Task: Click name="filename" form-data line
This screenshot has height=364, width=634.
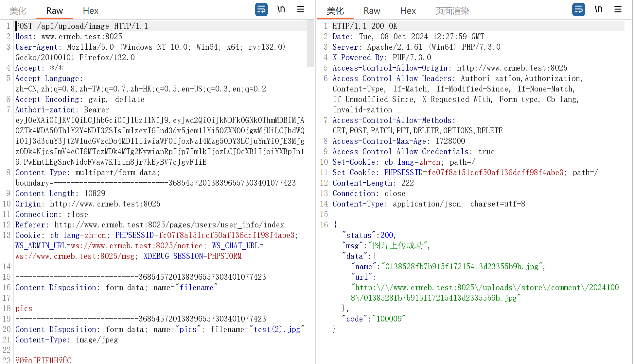Action: pyautogui.click(x=116, y=288)
